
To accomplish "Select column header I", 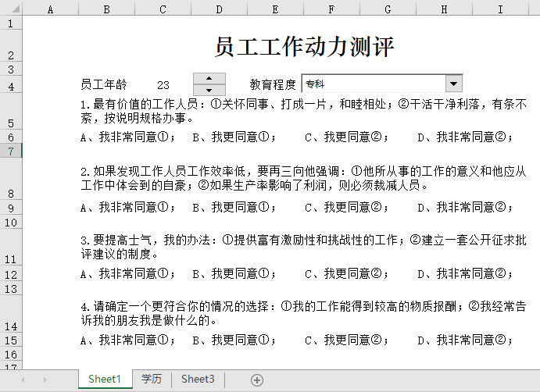I will coord(499,9).
